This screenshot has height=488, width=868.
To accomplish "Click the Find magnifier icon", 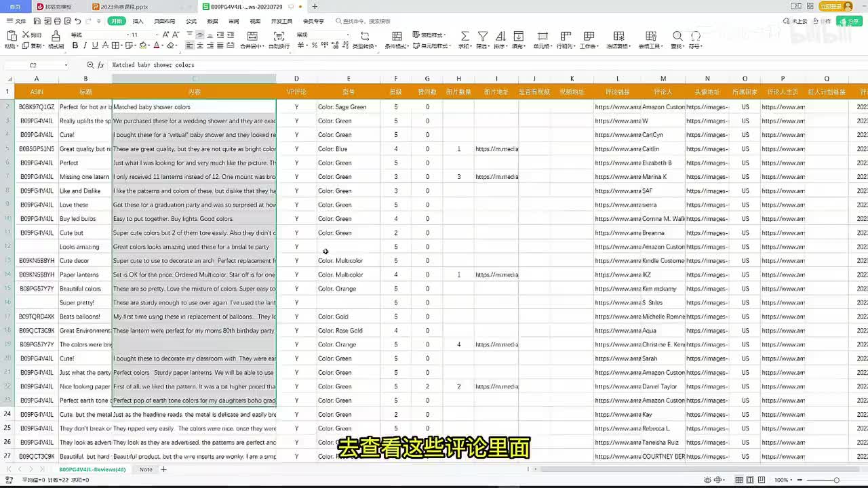I will 677,36.
